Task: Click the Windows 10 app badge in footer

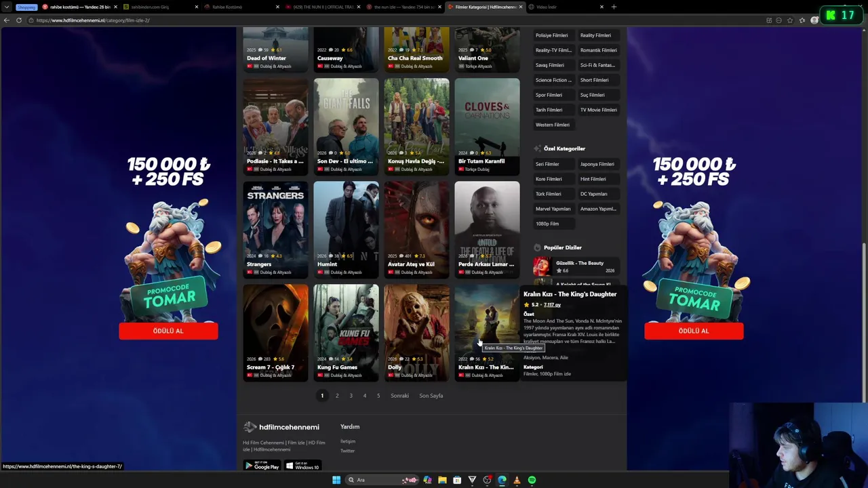Action: [x=302, y=466]
